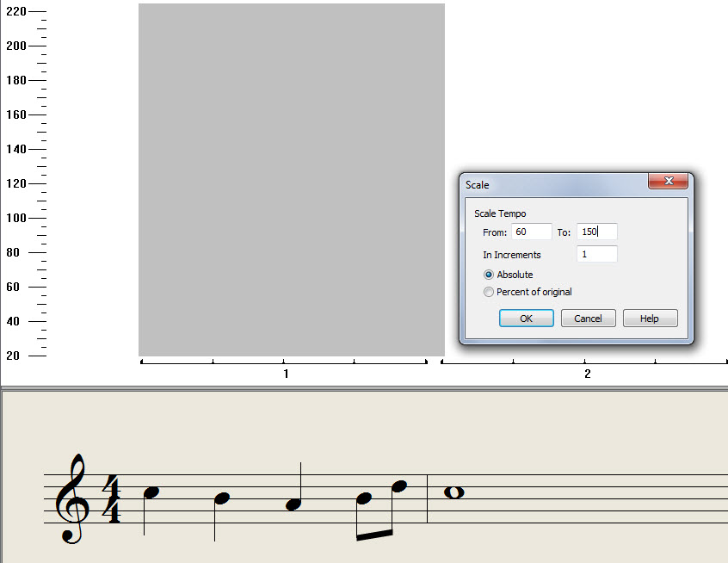This screenshot has width=728, height=563.
Task: Select the first quarter note on the staff
Action: click(x=151, y=493)
